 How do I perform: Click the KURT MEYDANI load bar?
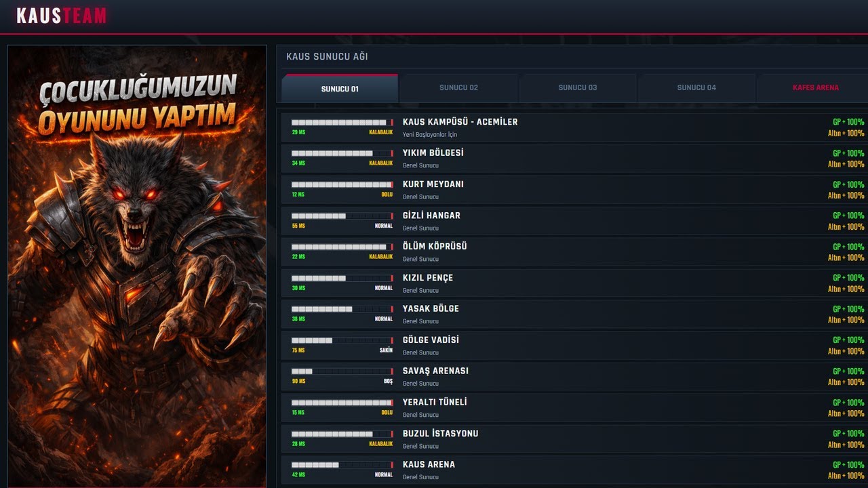pyautogui.click(x=342, y=184)
